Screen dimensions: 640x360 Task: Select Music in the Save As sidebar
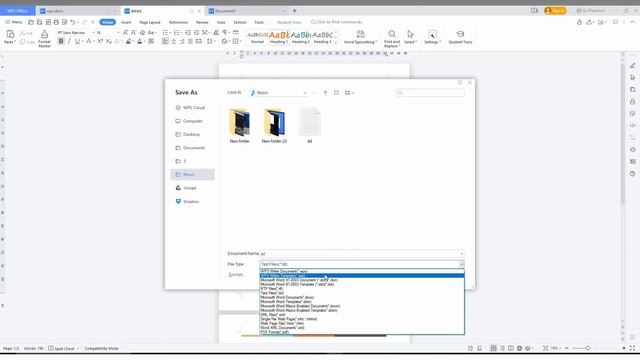click(193, 175)
